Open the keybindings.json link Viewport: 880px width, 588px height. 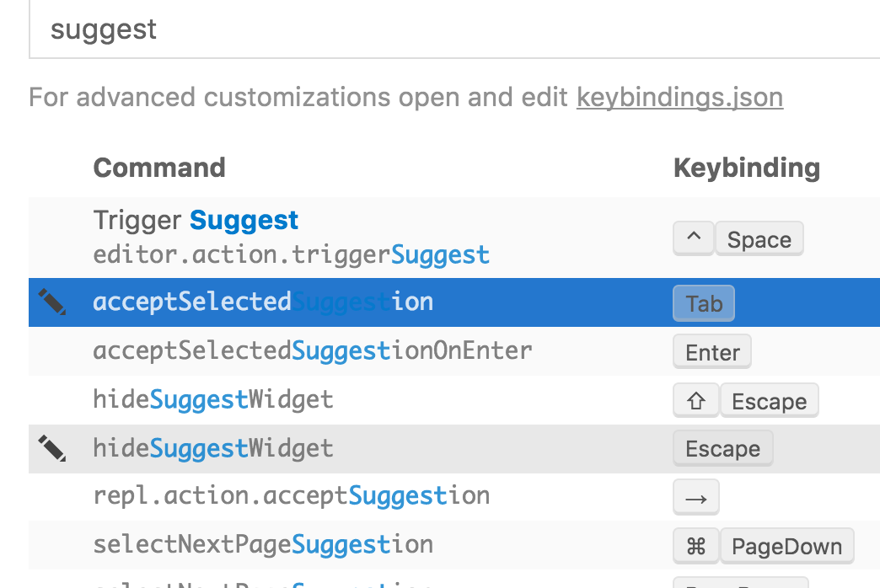(x=679, y=98)
